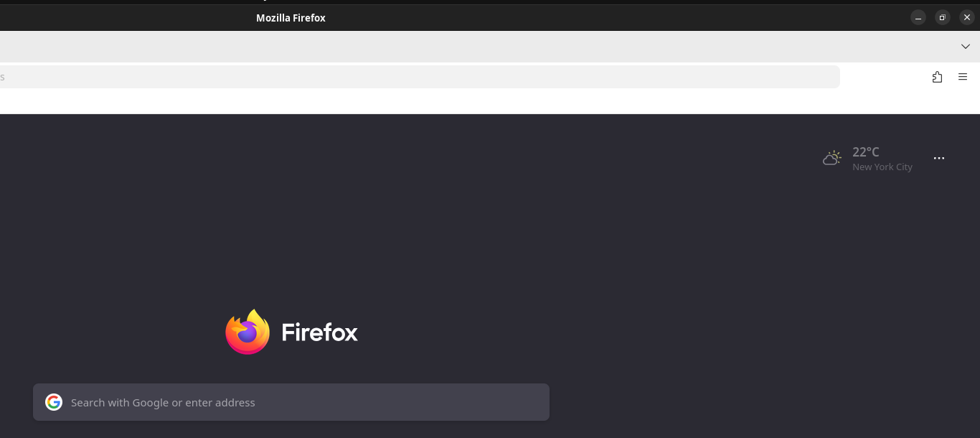Click the Google G icon in search box
Screen dimensions: 980x438
tap(54, 402)
